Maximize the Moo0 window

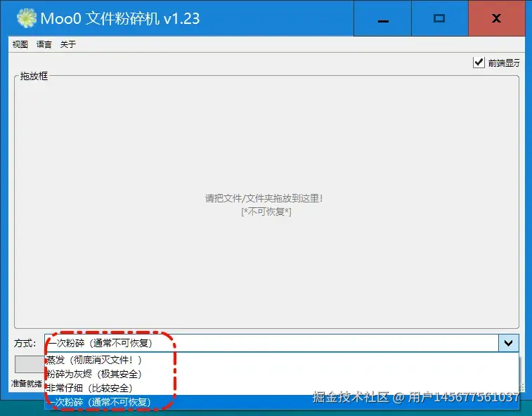tap(440, 18)
